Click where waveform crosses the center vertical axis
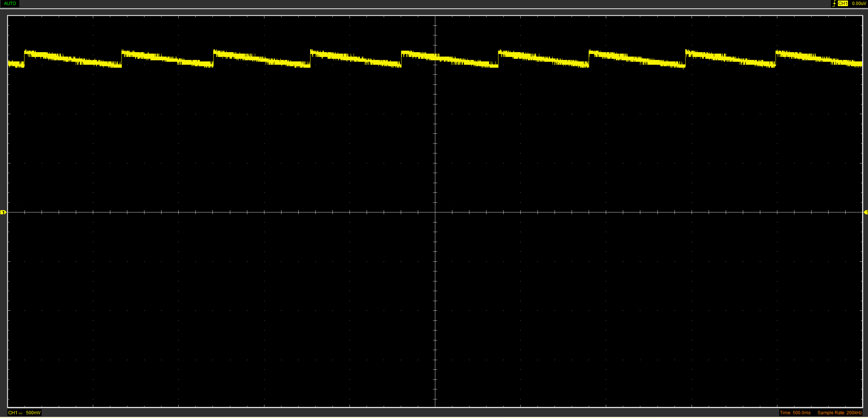The height and width of the screenshot is (418, 868). tap(435, 57)
